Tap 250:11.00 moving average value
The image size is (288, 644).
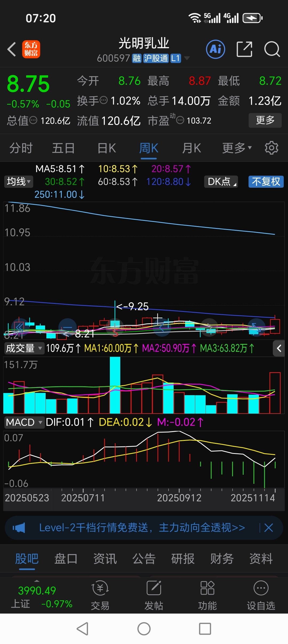pos(59,194)
